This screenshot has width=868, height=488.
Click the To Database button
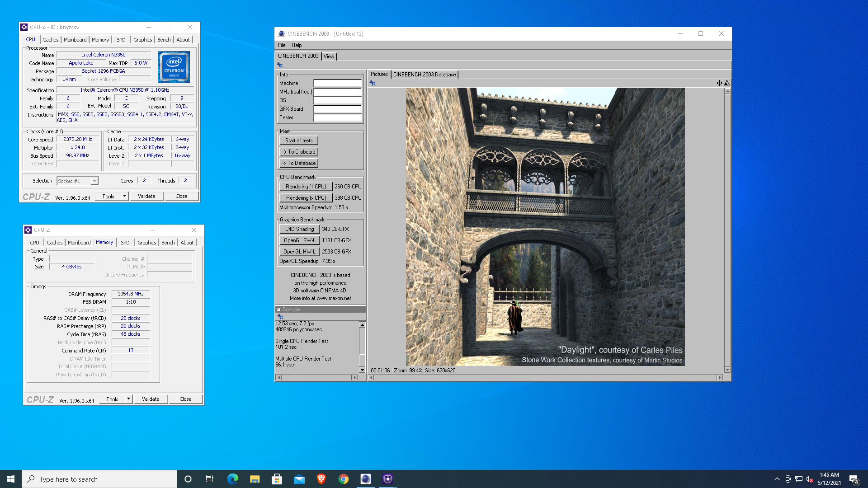tap(299, 163)
